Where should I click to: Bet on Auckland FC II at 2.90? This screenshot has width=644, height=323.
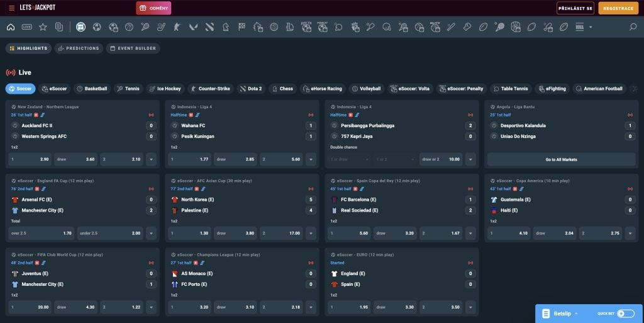click(30, 159)
